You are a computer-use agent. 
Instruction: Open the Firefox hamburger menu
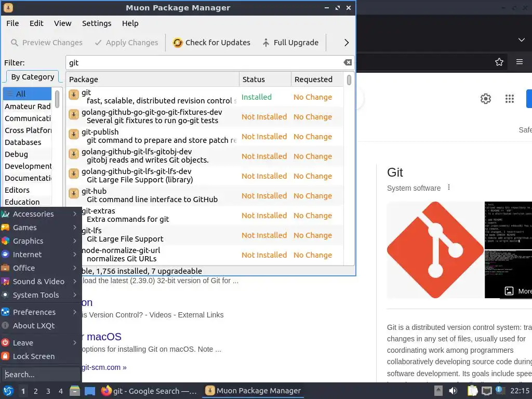tap(520, 62)
